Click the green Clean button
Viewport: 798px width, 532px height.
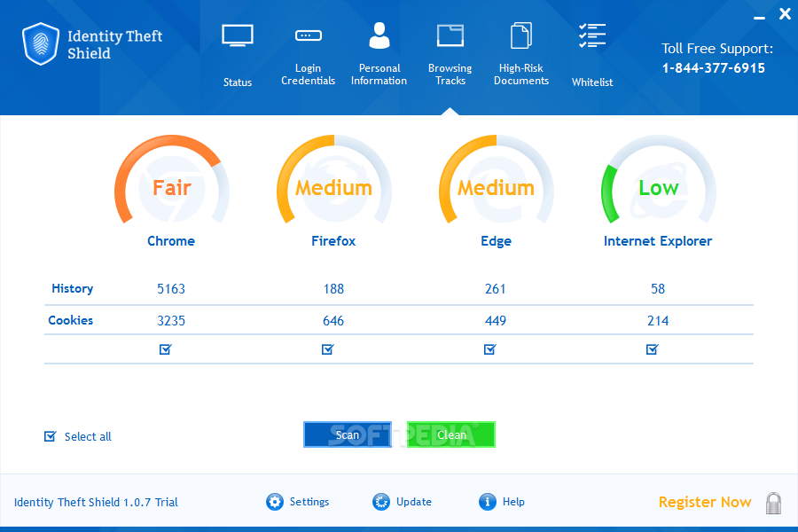[451, 434]
